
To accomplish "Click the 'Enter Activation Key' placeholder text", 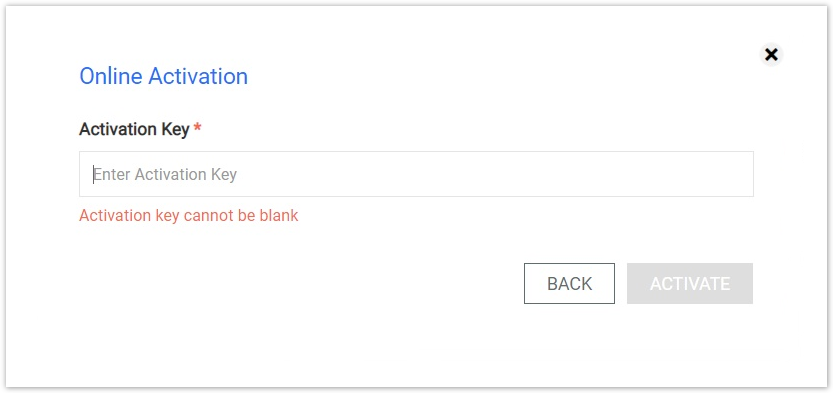I will 165,175.
